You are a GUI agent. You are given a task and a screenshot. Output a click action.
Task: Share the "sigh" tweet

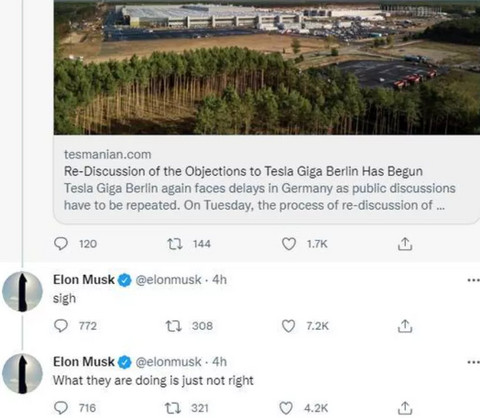coord(405,326)
